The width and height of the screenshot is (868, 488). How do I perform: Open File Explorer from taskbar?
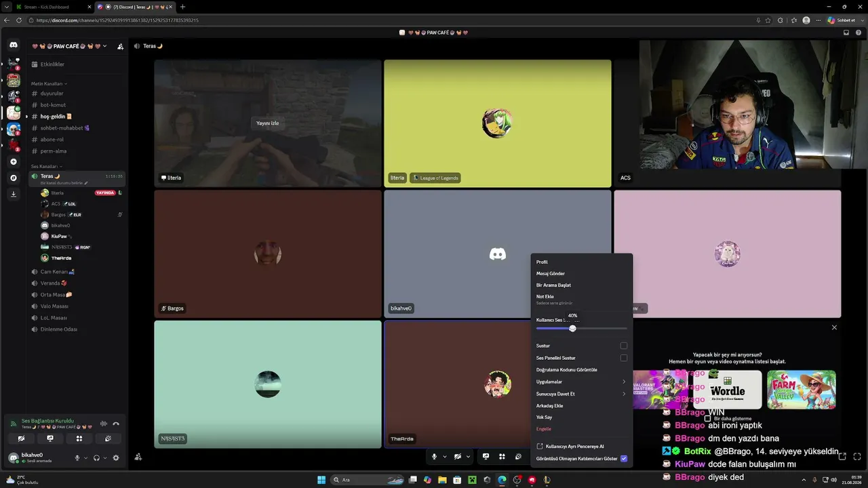pos(442,480)
